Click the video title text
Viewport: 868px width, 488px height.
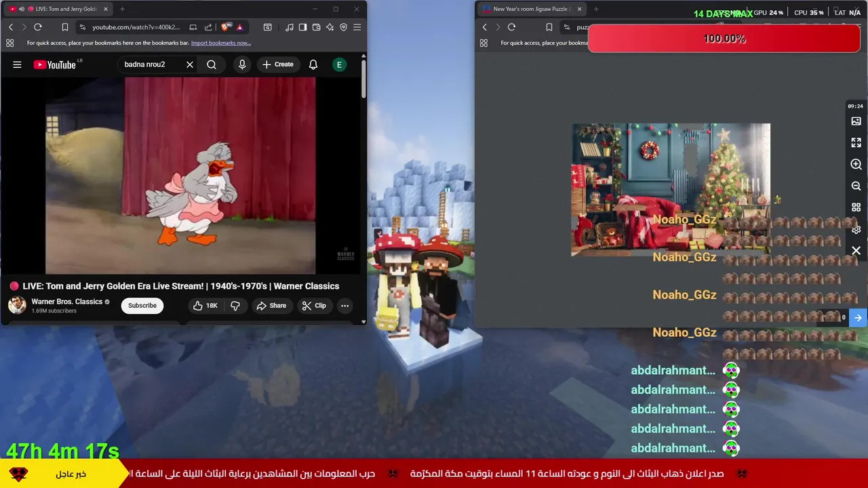coord(181,286)
